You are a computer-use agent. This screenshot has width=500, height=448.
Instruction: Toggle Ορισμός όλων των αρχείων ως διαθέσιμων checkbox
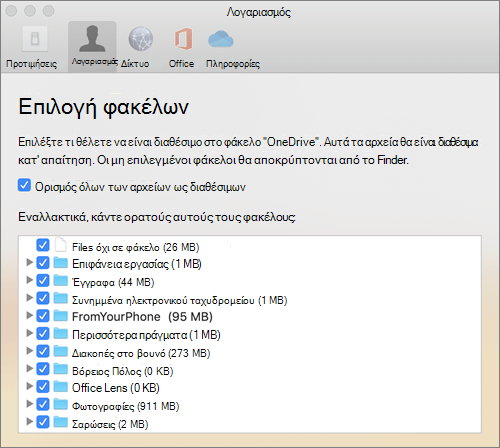click(24, 185)
